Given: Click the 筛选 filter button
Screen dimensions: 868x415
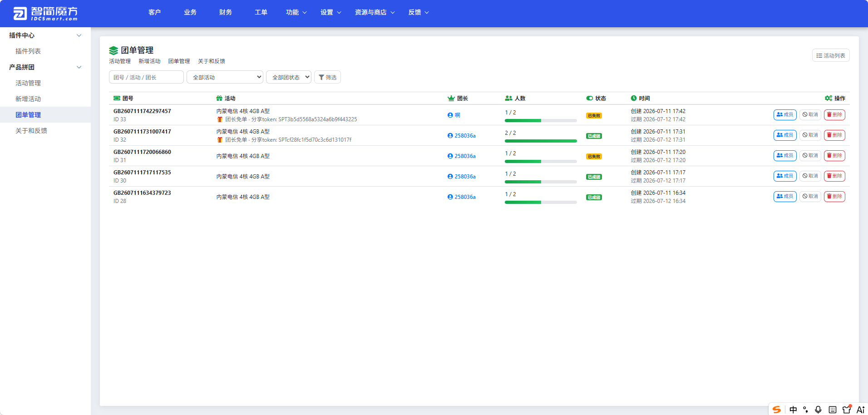Looking at the screenshot, I should (x=327, y=77).
